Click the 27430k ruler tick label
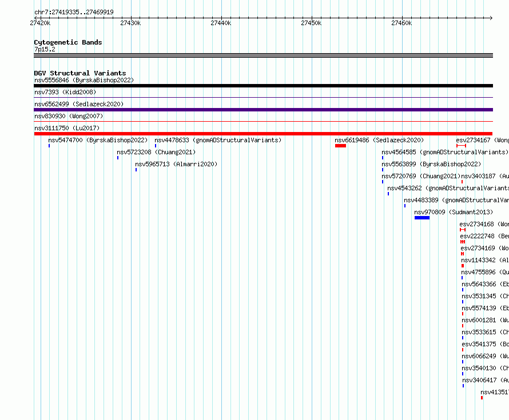 tap(130, 23)
